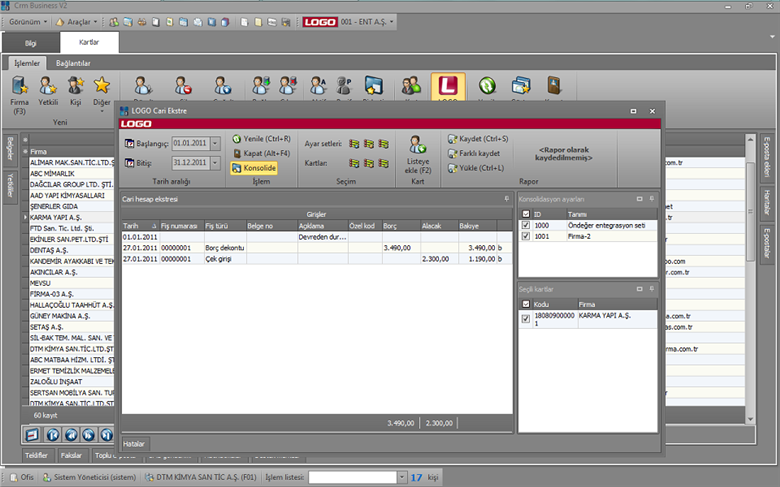Click first icon next to Kartlar label
This screenshot has width=780, height=487.
pyautogui.click(x=354, y=163)
